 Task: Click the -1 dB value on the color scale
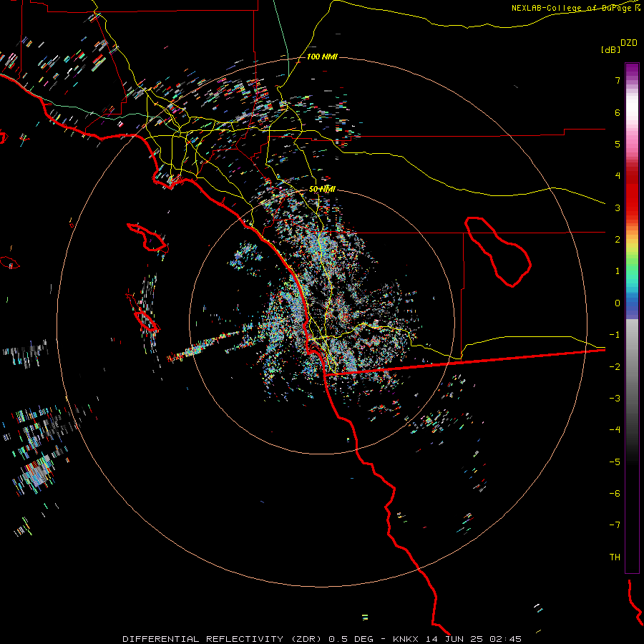coord(615,335)
